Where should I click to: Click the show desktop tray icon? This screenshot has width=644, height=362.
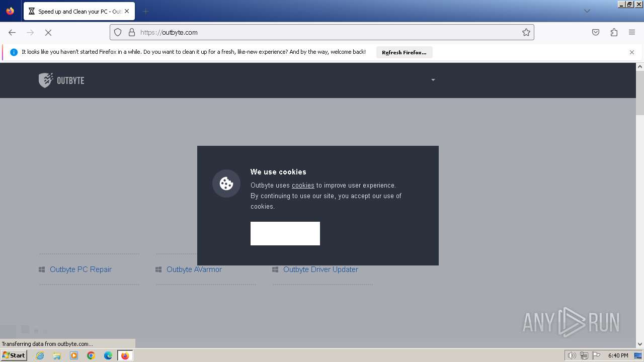tap(638, 355)
